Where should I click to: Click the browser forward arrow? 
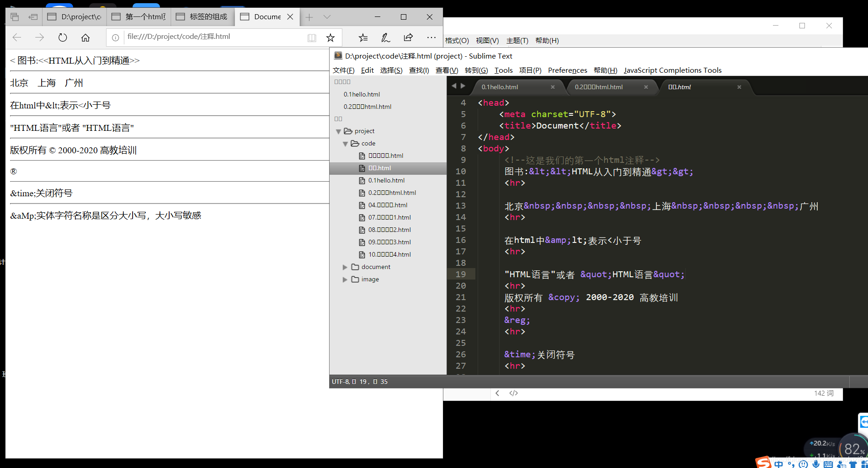[x=40, y=38]
